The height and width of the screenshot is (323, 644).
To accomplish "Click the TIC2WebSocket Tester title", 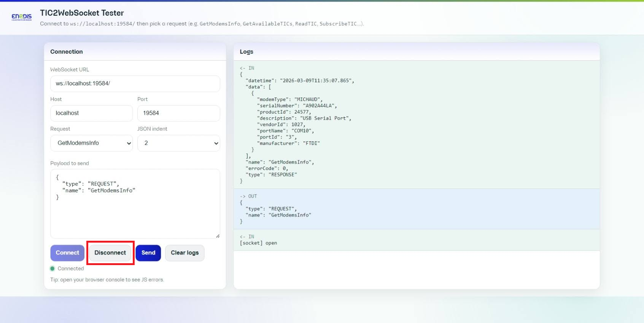I will tap(82, 13).
